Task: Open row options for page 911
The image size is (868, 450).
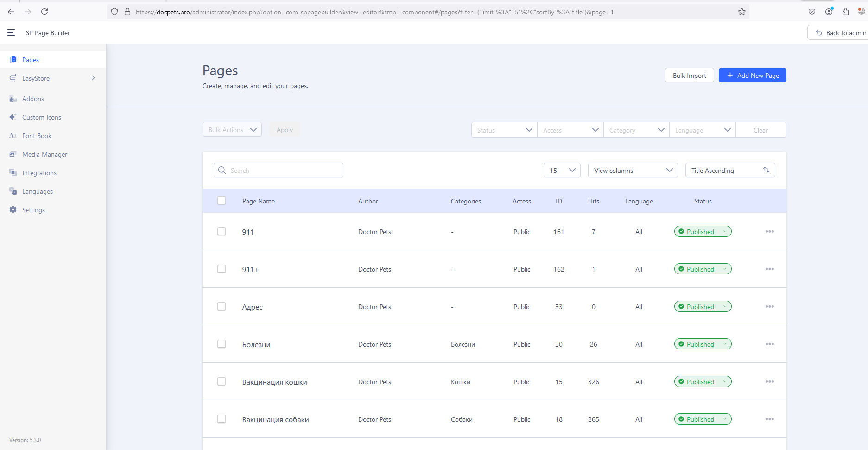Action: (x=770, y=231)
